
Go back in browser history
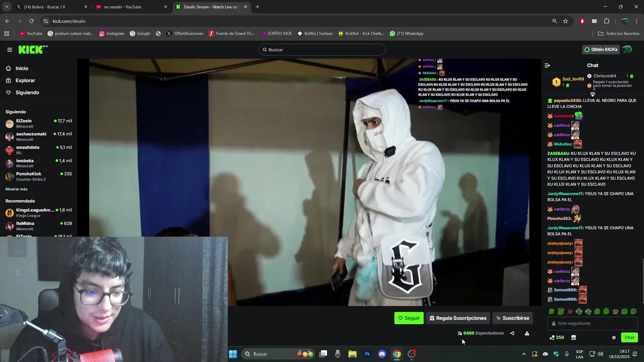7,21
